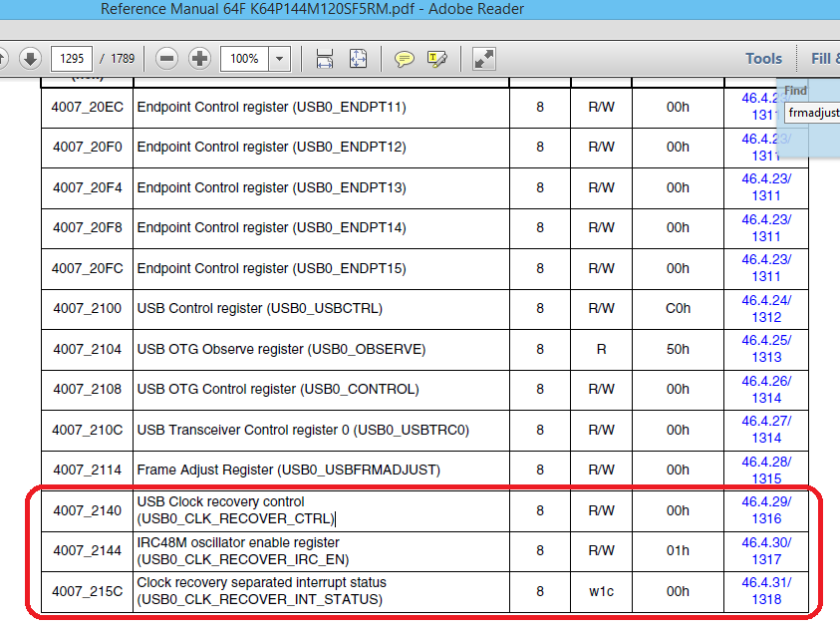This screenshot has height=633, width=840.
Task: Go to previous page with up arrow
Action: pos(3,59)
